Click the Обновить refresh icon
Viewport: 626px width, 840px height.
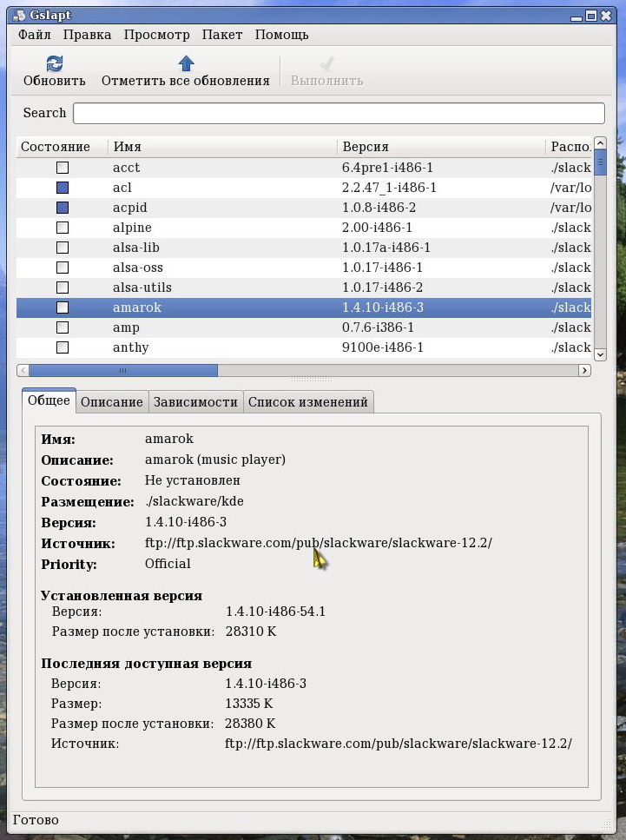click(x=54, y=63)
